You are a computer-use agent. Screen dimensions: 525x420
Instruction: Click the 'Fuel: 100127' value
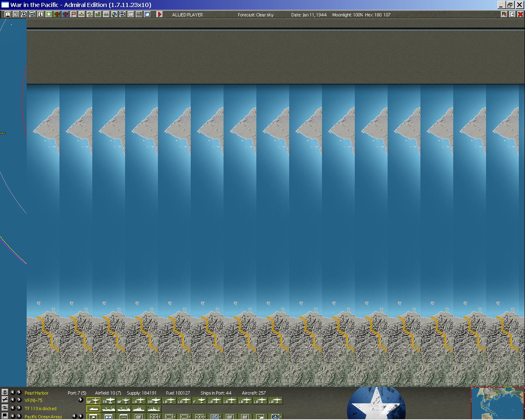(178, 393)
